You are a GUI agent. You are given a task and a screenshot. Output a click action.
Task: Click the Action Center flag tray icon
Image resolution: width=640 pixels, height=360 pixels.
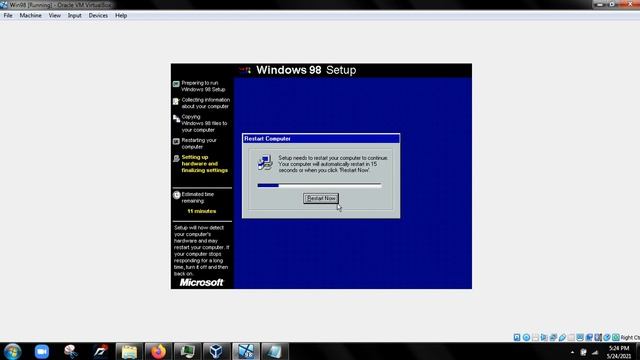point(583,352)
